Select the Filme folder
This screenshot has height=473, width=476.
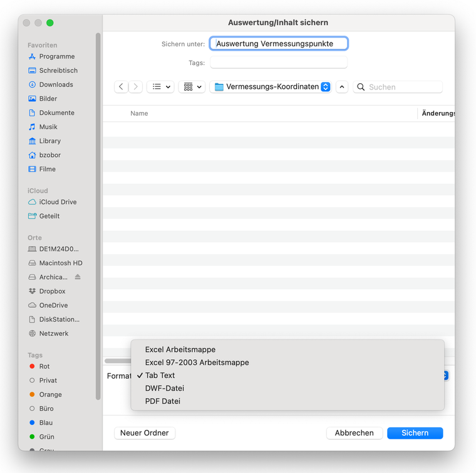click(42, 169)
